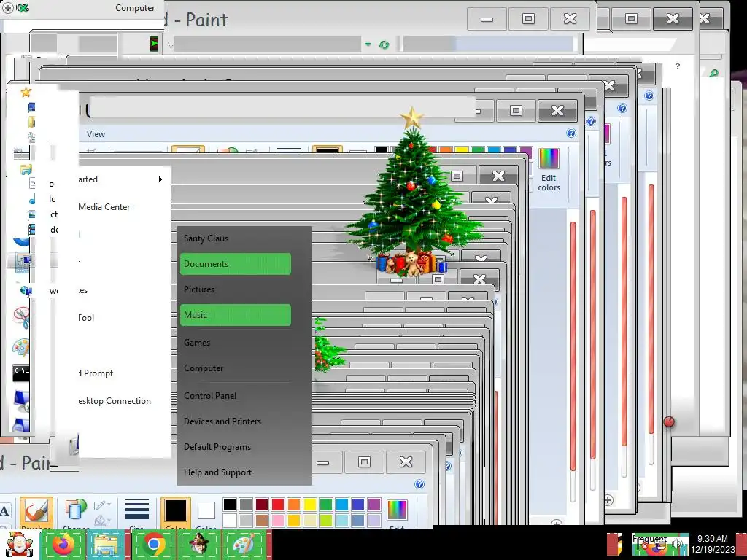Image resolution: width=747 pixels, height=560 pixels.
Task: Select the Favorites star in navigation pane
Action: click(x=26, y=92)
